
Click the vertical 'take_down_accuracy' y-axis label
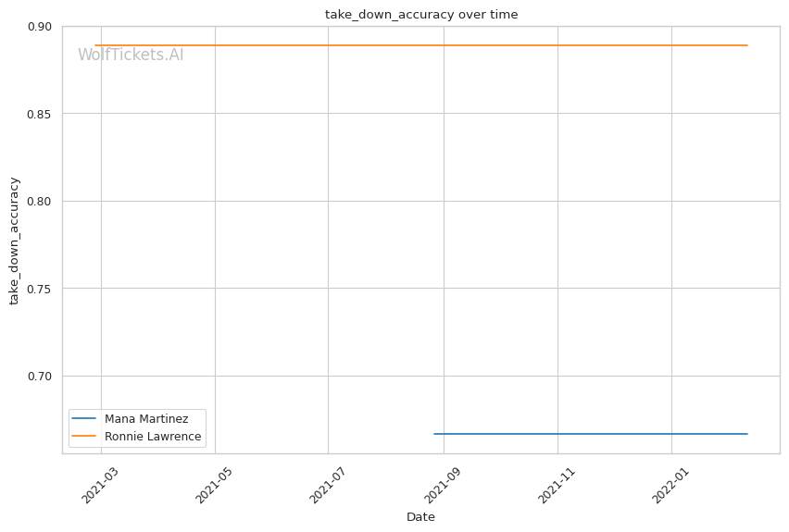tap(15, 240)
